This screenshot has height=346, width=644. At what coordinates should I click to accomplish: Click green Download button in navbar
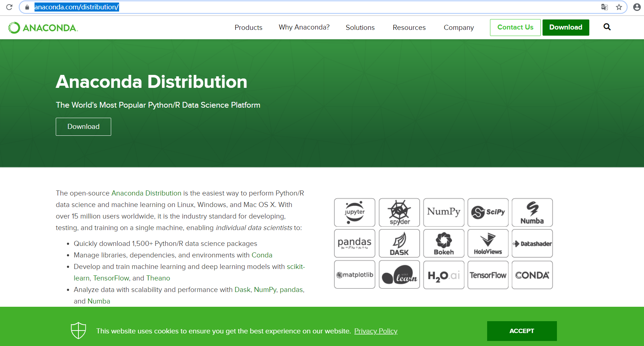(x=566, y=27)
